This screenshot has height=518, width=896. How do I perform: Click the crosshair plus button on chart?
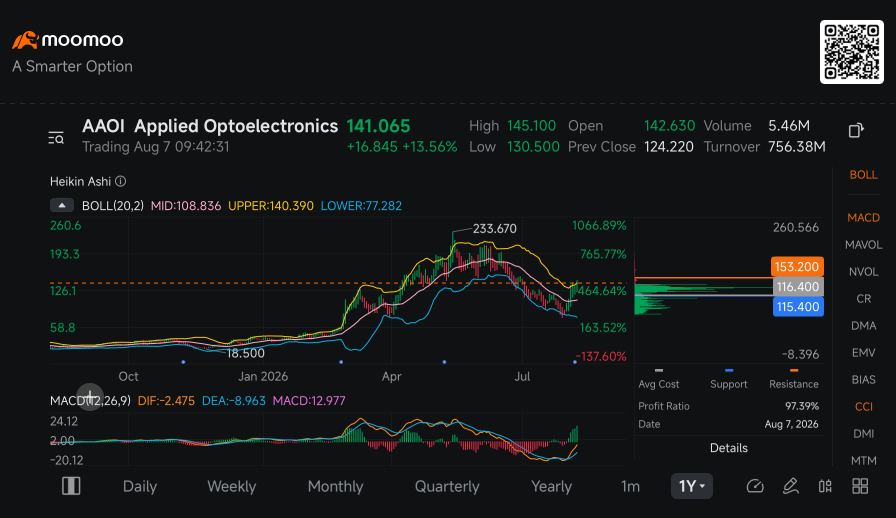coord(90,397)
